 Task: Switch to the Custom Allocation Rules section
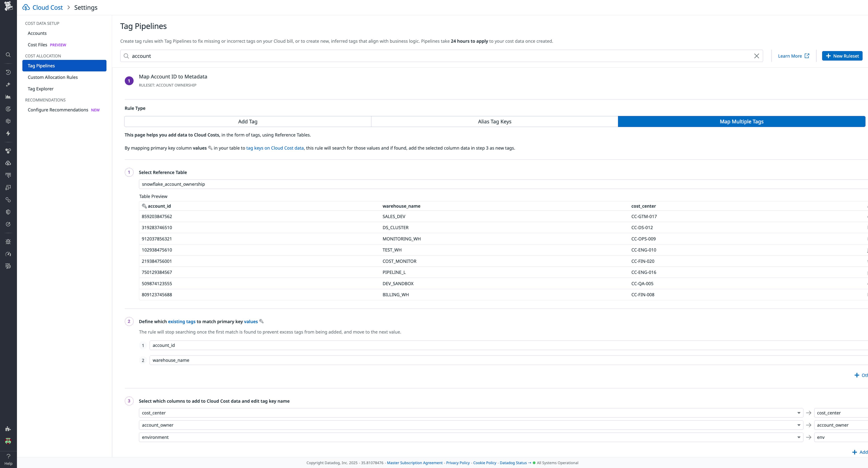pyautogui.click(x=53, y=77)
